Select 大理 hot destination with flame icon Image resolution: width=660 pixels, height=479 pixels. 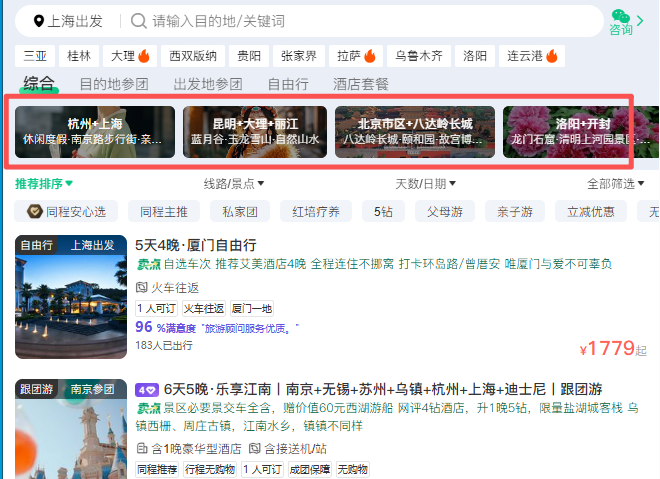pos(130,56)
